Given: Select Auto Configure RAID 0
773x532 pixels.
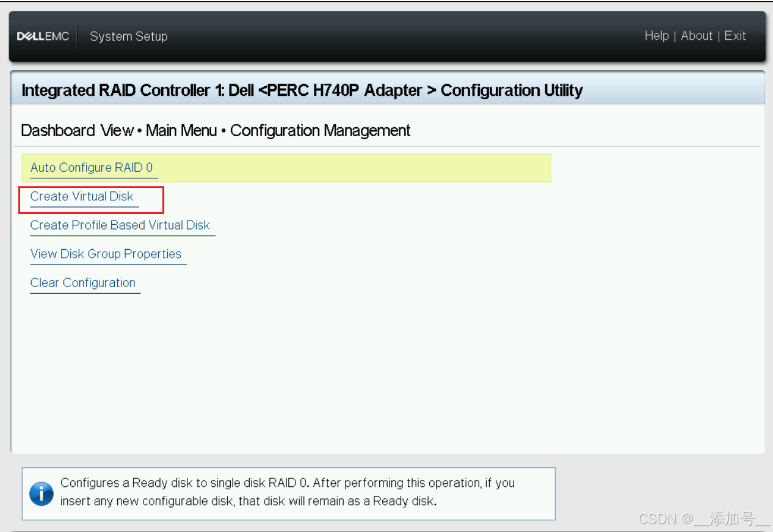Looking at the screenshot, I should [x=92, y=167].
